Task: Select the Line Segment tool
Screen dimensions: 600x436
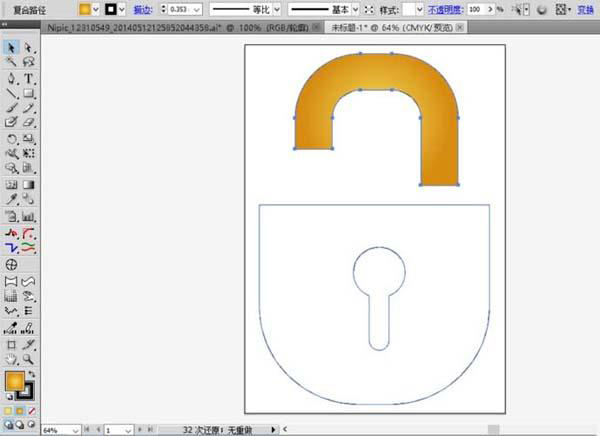Action: [x=11, y=93]
